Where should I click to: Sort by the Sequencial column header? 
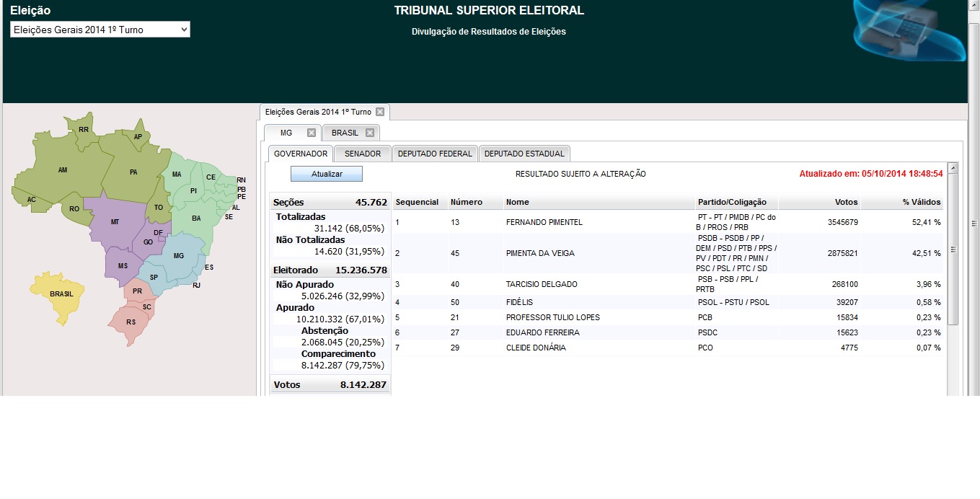(417, 202)
